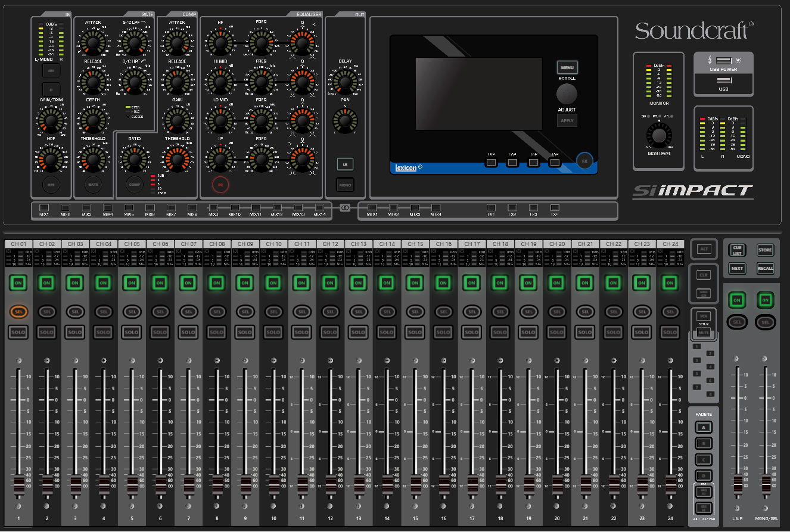Click the CLR button
This screenshot has height=532, width=790.
tap(705, 275)
